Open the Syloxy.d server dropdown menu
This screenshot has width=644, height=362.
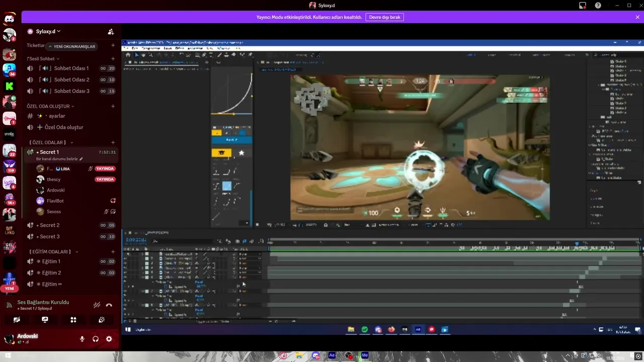pyautogui.click(x=48, y=31)
